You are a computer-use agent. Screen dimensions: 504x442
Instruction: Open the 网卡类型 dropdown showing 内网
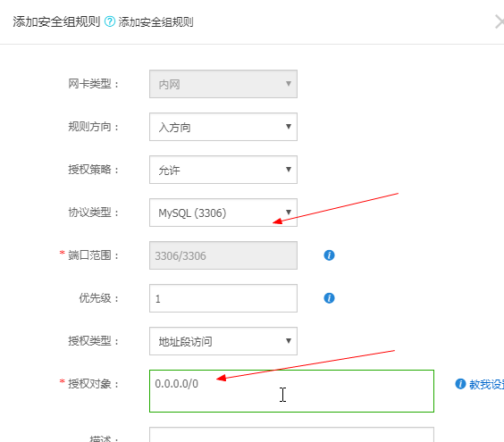(x=223, y=84)
